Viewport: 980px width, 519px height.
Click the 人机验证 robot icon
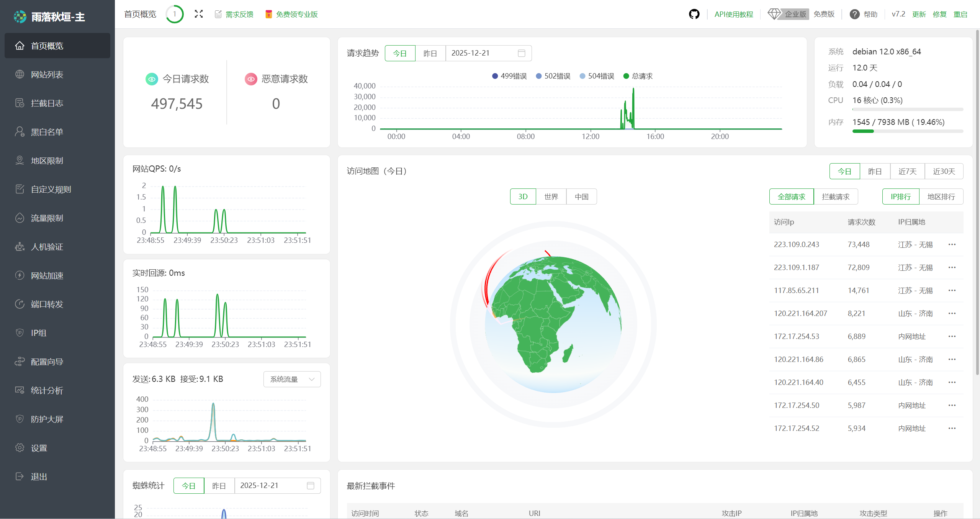20,247
